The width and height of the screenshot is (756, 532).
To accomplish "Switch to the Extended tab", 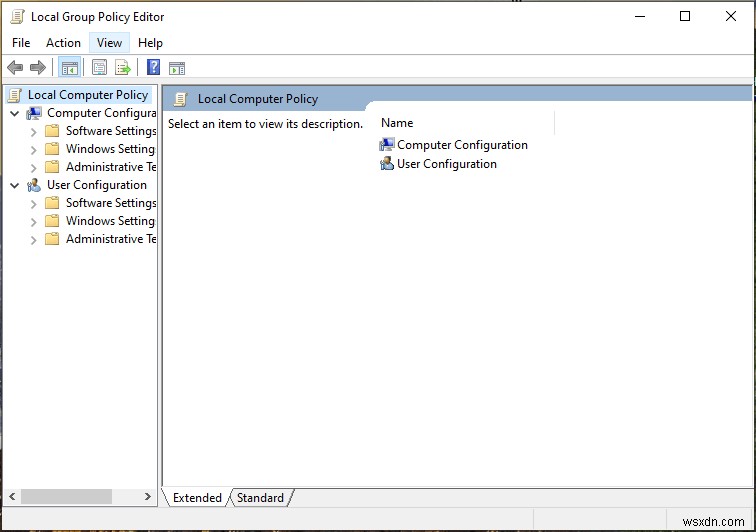I will point(197,498).
